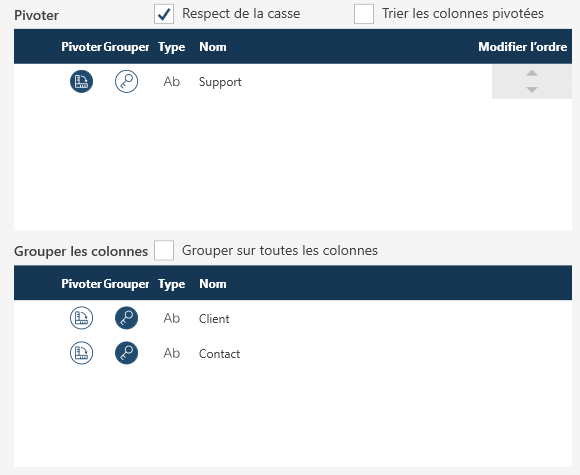
Task: Toggle the Grouper key icon for Support
Action: 127,81
